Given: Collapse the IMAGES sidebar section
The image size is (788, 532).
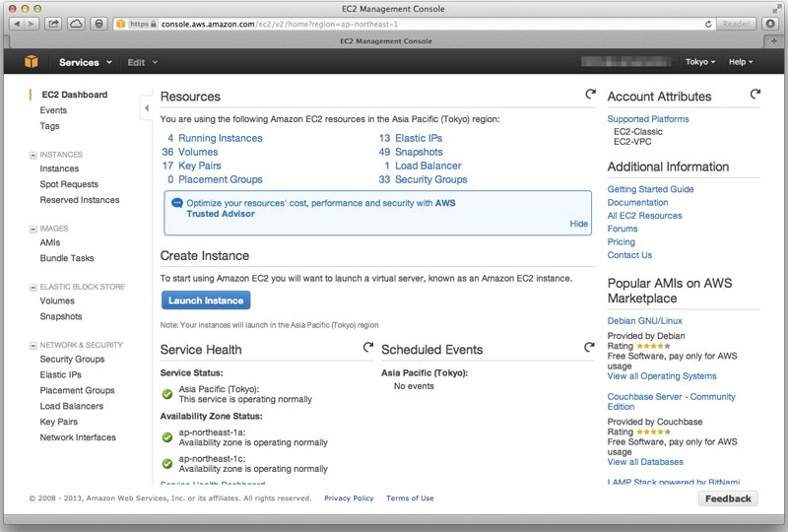Looking at the screenshot, I should click(33, 229).
